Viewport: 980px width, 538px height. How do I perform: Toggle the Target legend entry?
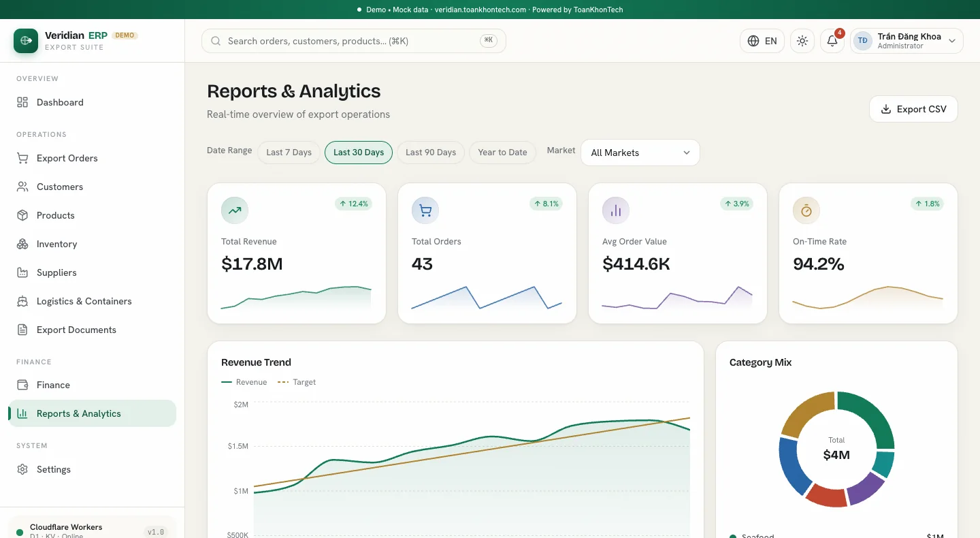tap(297, 382)
